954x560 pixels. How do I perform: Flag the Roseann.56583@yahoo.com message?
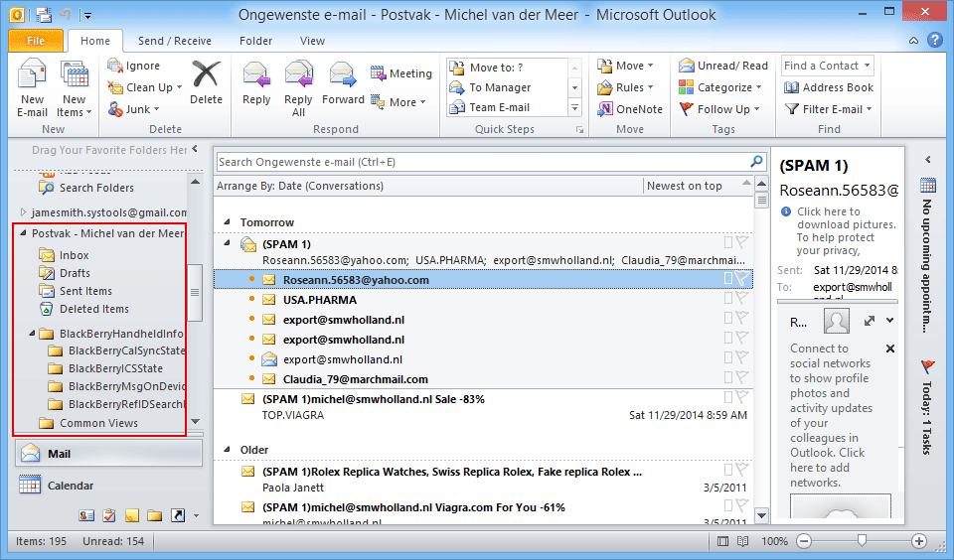pos(741,278)
